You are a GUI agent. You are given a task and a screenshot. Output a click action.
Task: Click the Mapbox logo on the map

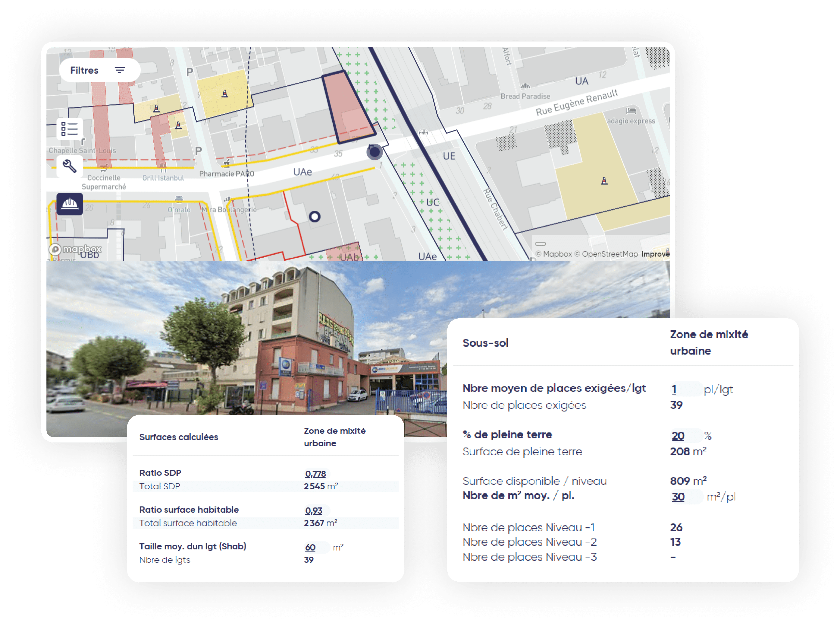[75, 249]
